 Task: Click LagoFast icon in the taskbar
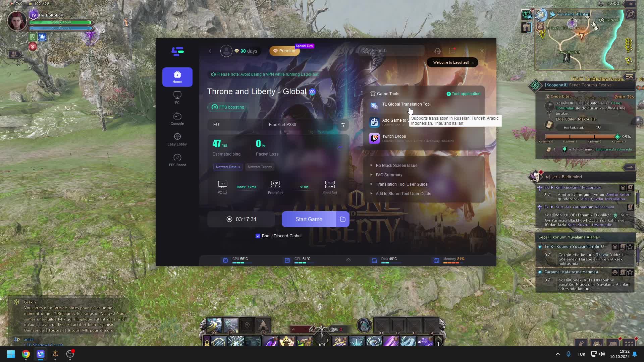tap(41, 354)
